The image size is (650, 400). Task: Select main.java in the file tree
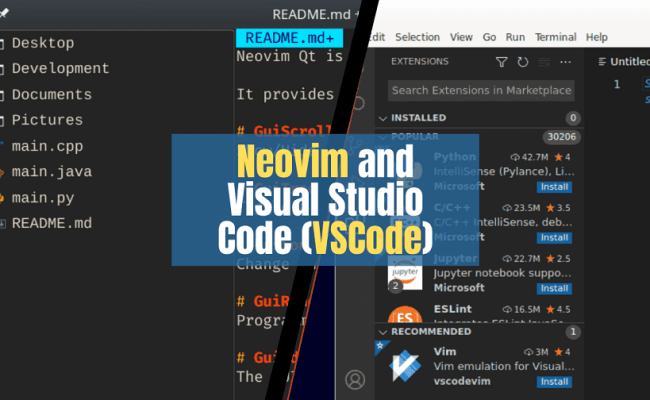[51, 172]
